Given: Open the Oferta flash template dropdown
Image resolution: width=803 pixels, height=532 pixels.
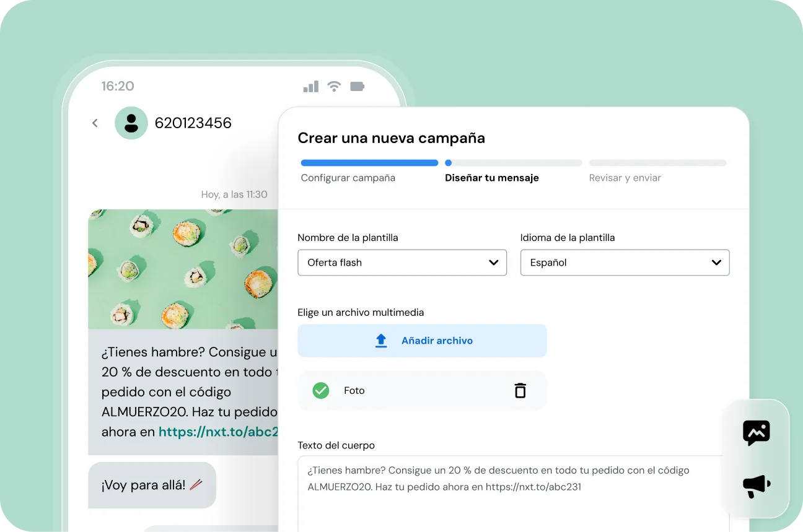Looking at the screenshot, I should [401, 262].
